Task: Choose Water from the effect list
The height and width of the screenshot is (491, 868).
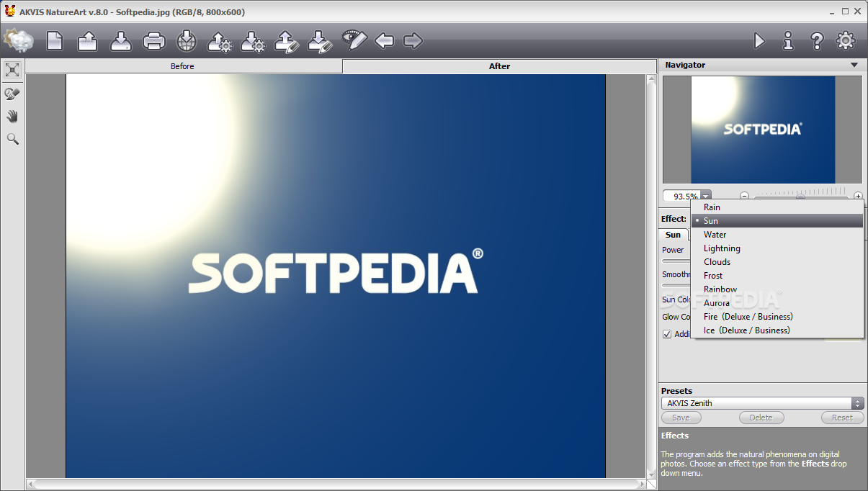Action: [777, 235]
